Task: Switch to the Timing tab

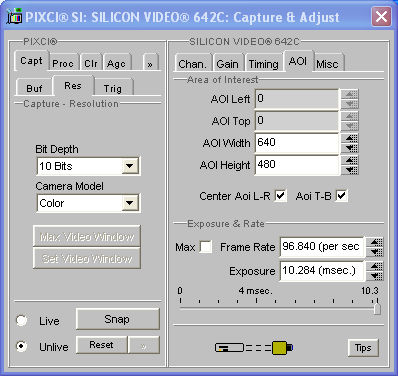Action: [264, 63]
